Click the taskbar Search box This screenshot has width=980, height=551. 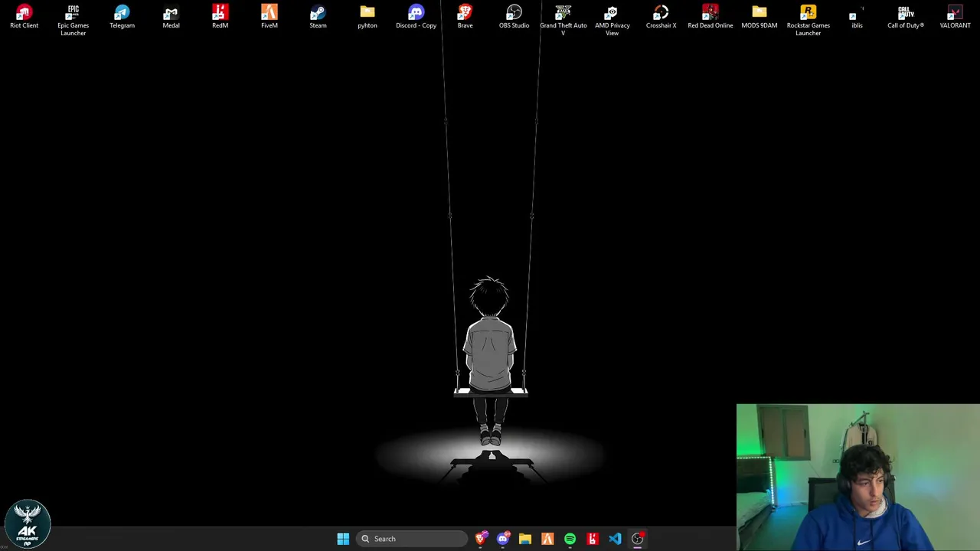click(412, 539)
